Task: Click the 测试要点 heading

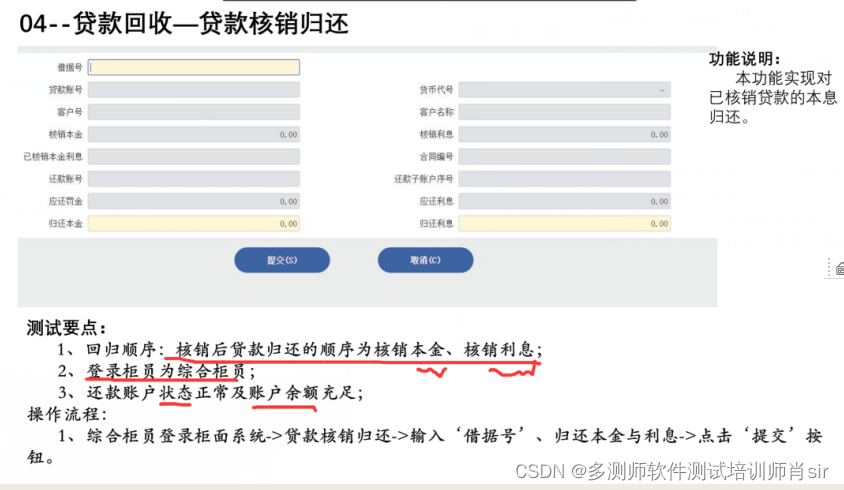Action: [x=67, y=327]
